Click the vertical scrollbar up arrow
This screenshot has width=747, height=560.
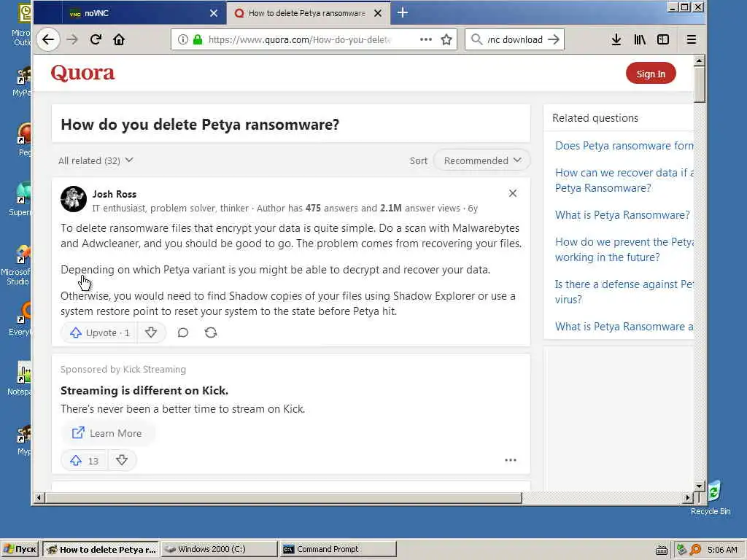point(699,61)
